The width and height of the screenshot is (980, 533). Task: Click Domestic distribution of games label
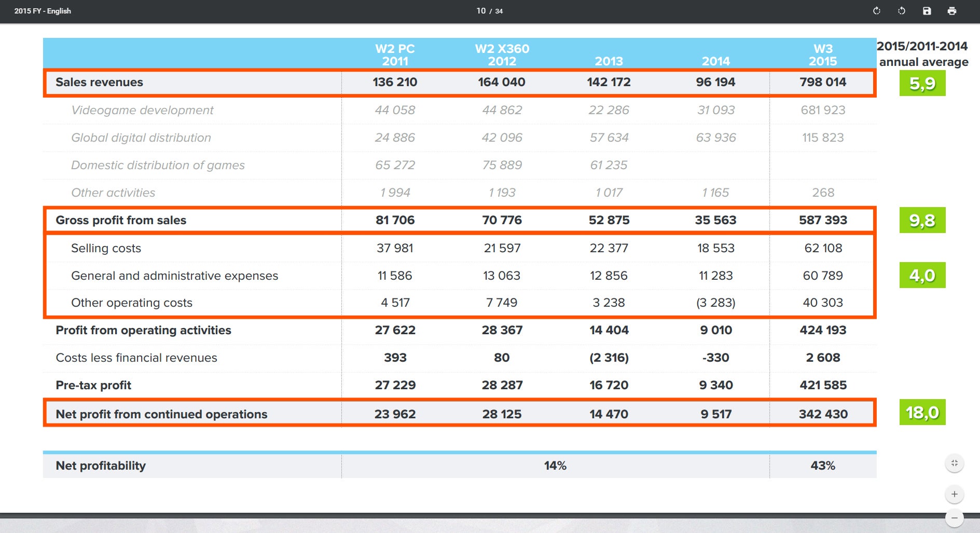point(158,165)
